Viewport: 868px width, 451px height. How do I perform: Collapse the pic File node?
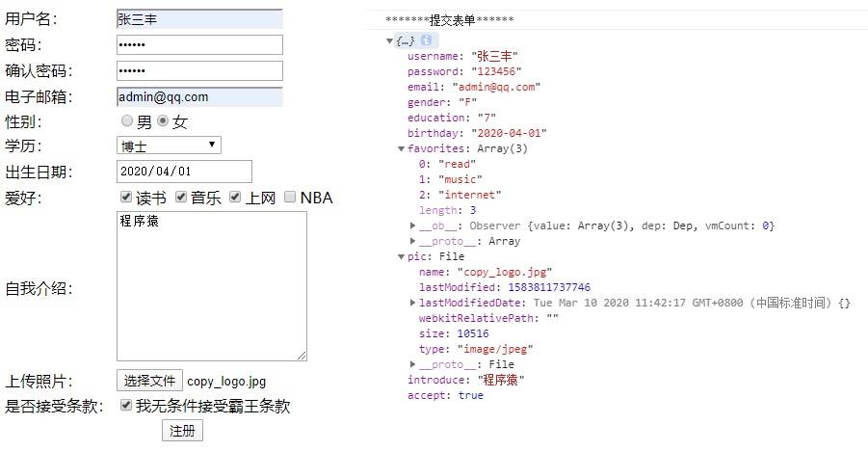point(401,257)
